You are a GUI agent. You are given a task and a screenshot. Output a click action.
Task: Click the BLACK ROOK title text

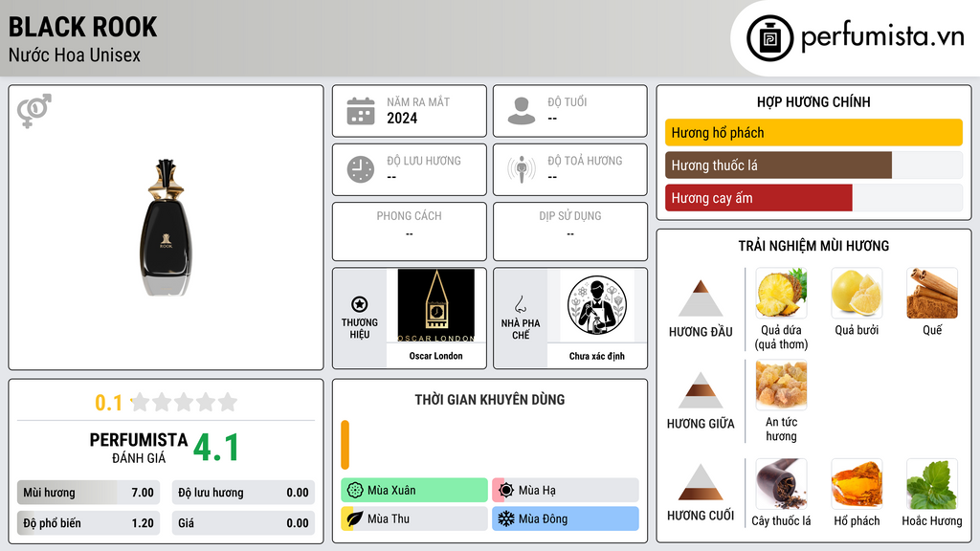[82, 28]
